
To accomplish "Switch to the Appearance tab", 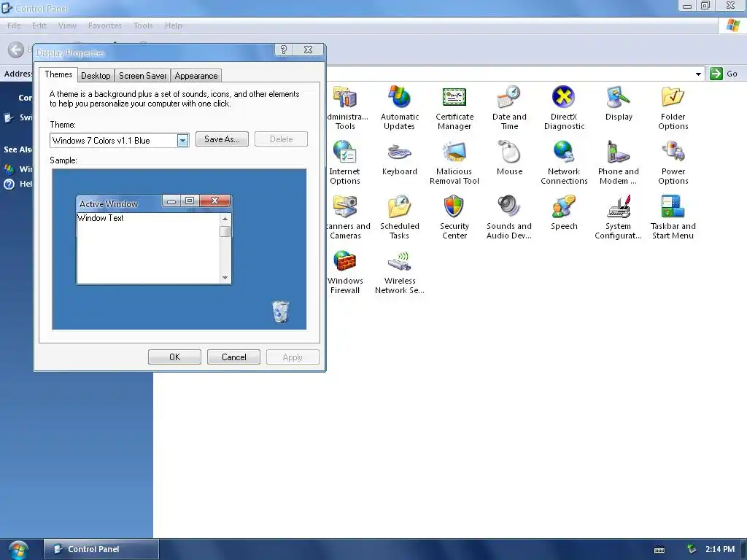I will [x=196, y=76].
